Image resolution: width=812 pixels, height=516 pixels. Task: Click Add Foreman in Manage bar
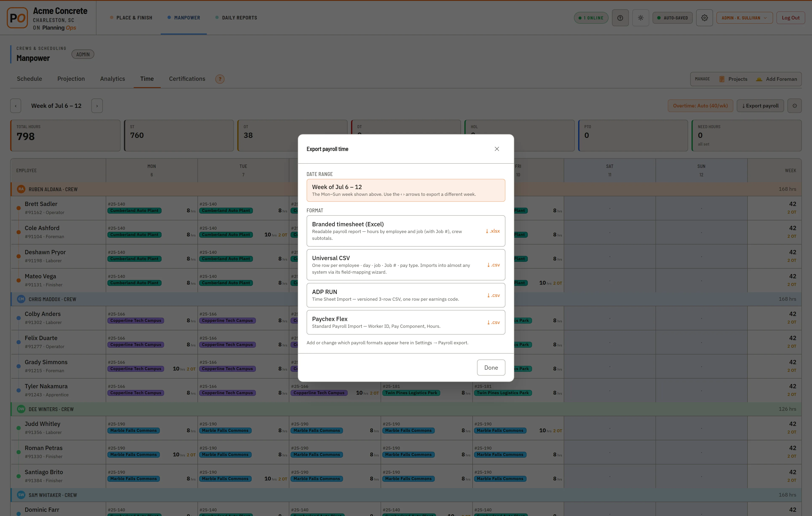(x=777, y=79)
